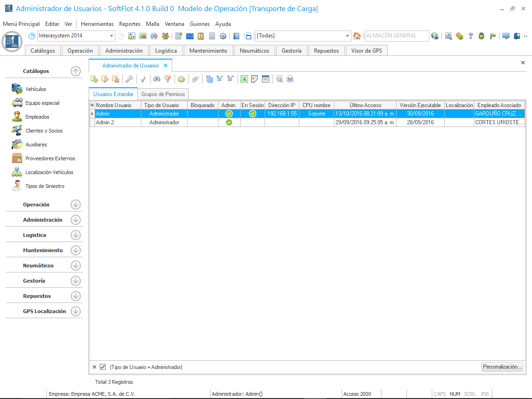Click the printer icon
This screenshot has height=399, width=532.
click(x=290, y=79)
